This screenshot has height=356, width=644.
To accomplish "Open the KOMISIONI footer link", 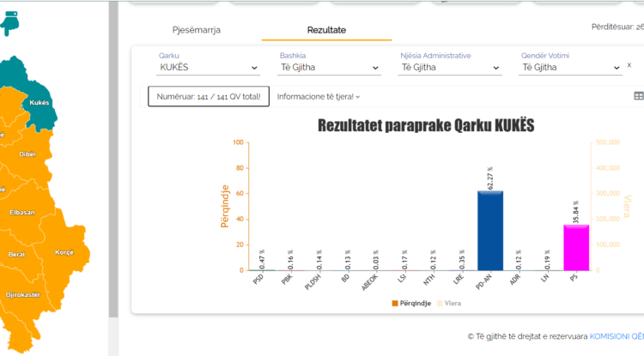I will point(617,336).
